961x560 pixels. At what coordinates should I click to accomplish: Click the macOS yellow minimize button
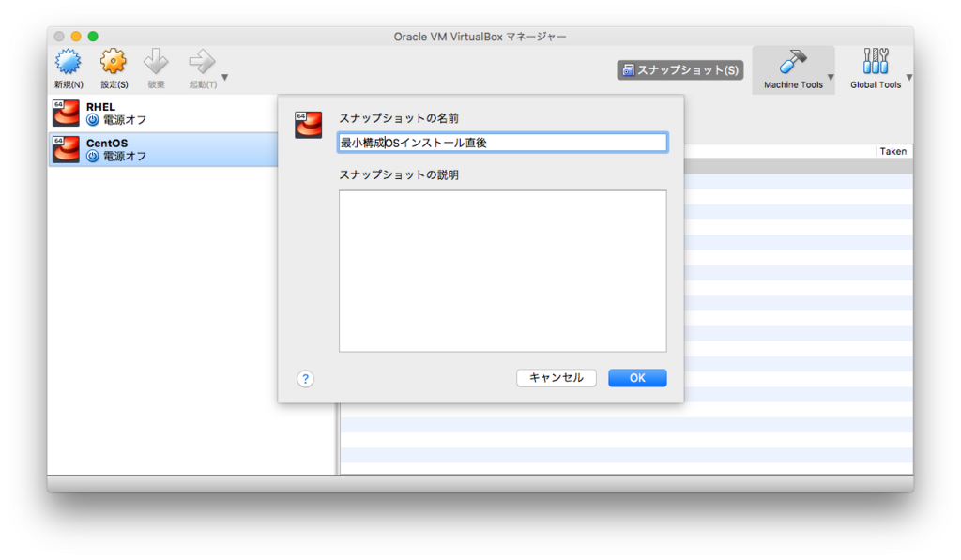click(x=76, y=37)
